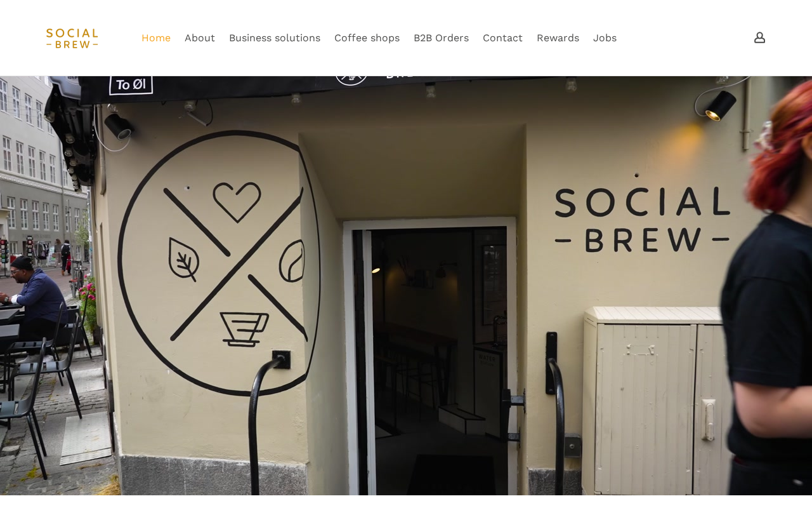Open the About page
This screenshot has width=812, height=508.
(x=200, y=38)
